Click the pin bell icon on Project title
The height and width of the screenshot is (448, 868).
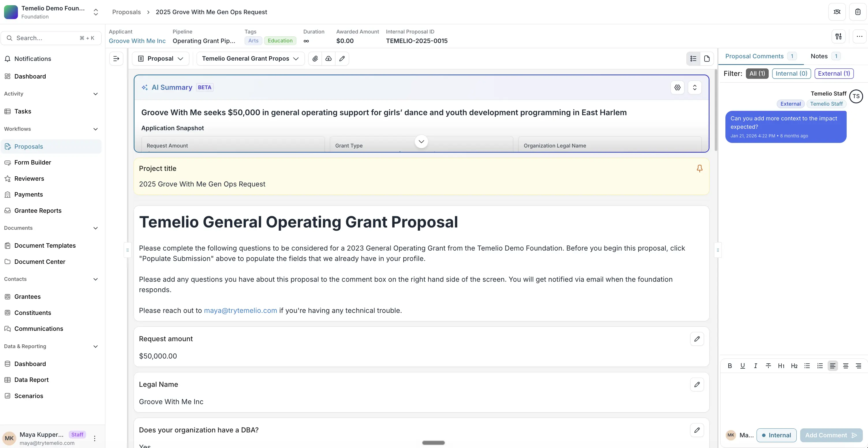point(699,168)
